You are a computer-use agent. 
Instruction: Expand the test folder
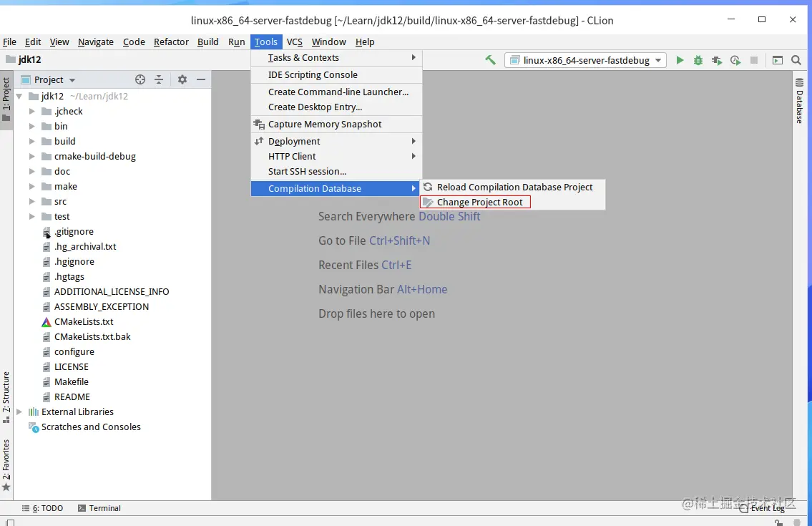pyautogui.click(x=31, y=217)
